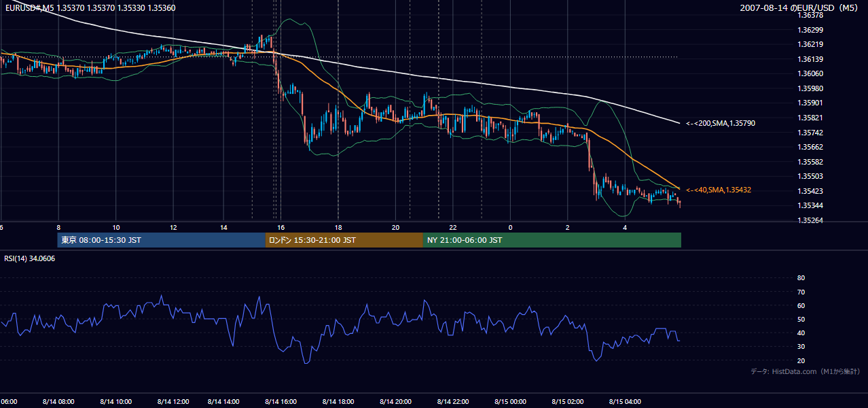The height and width of the screenshot is (408, 868).
Task: Click hour label 22 below the price chart
Action: click(x=453, y=227)
